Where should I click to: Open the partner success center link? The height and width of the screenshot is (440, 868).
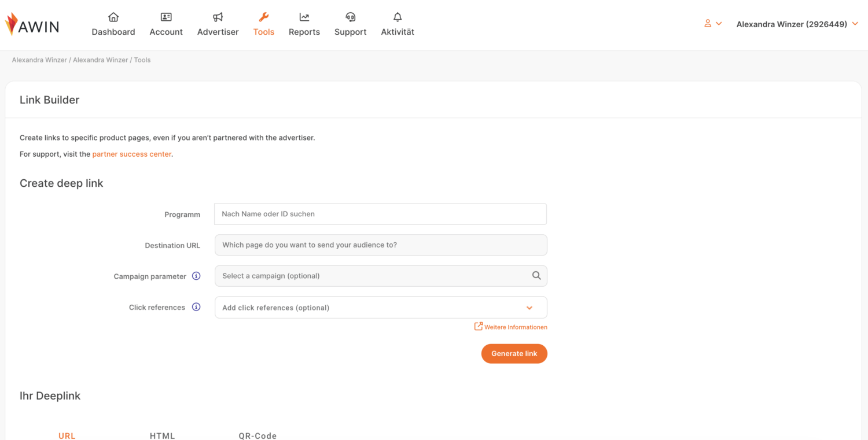[132, 154]
